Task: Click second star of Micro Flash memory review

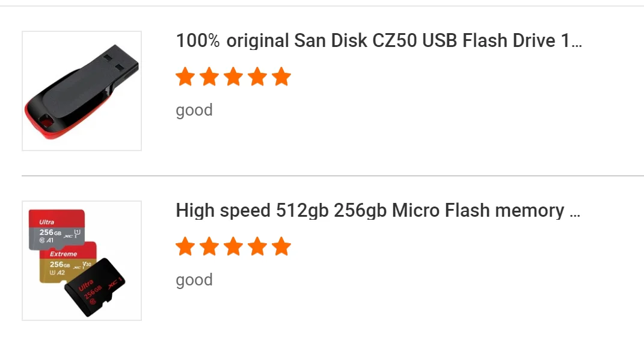Action: [x=209, y=247]
